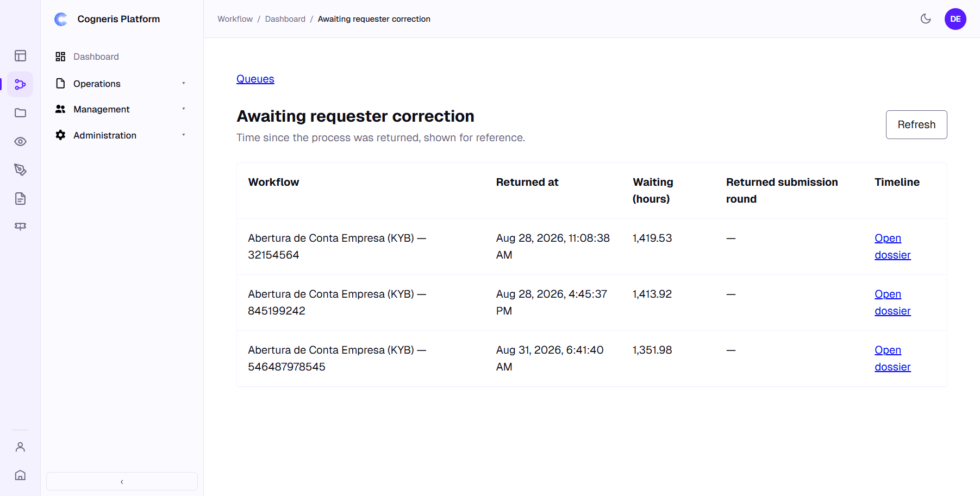Image resolution: width=980 pixels, height=496 pixels.
Task: Open the document icon in left rail
Action: (20, 198)
